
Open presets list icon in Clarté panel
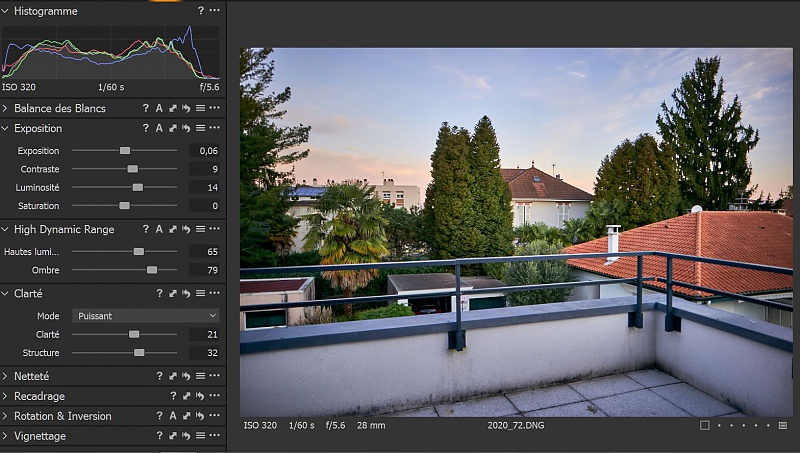pos(200,294)
